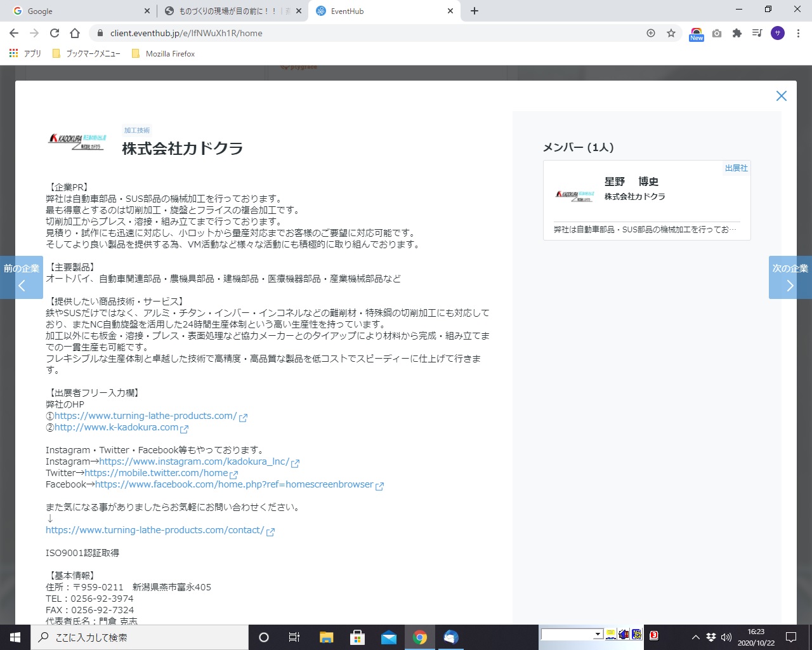Click the yellow IME pad icon

611,634
